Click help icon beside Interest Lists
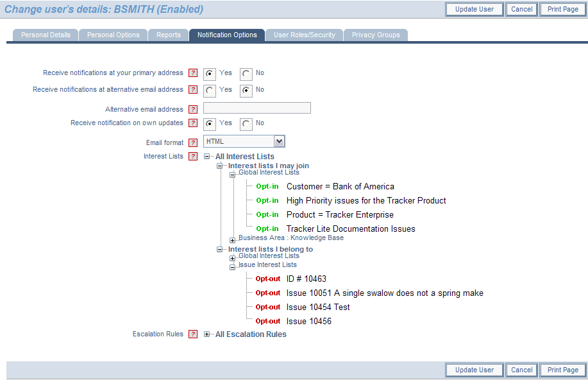The width and height of the screenshot is (588, 380). (x=193, y=157)
